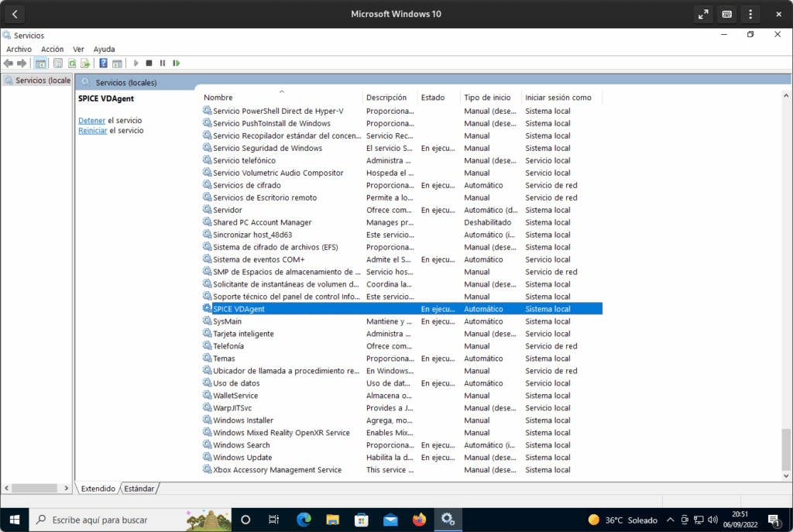The width and height of the screenshot is (793, 532).
Task: Expand hidden icons in the system tray
Action: coord(671,520)
